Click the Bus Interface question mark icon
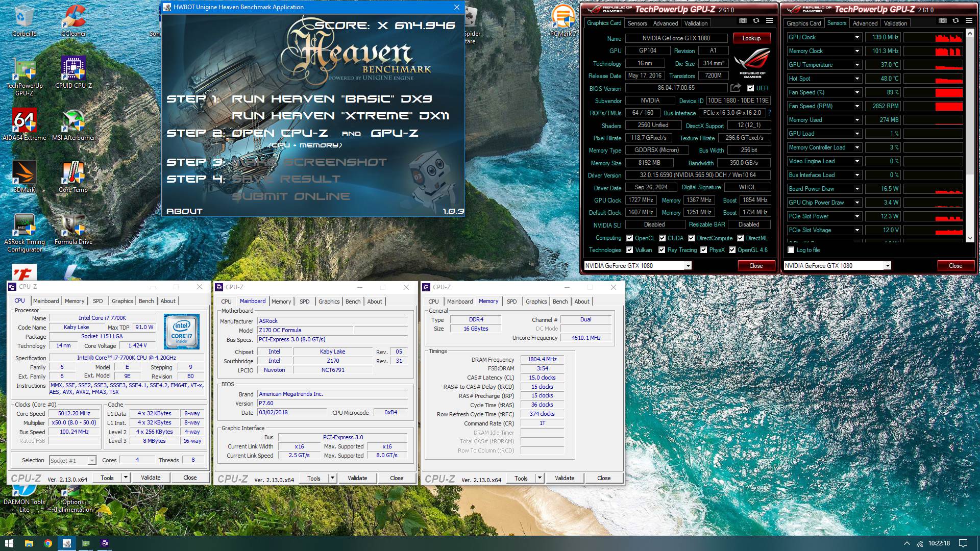Image resolution: width=980 pixels, height=551 pixels. (x=769, y=113)
